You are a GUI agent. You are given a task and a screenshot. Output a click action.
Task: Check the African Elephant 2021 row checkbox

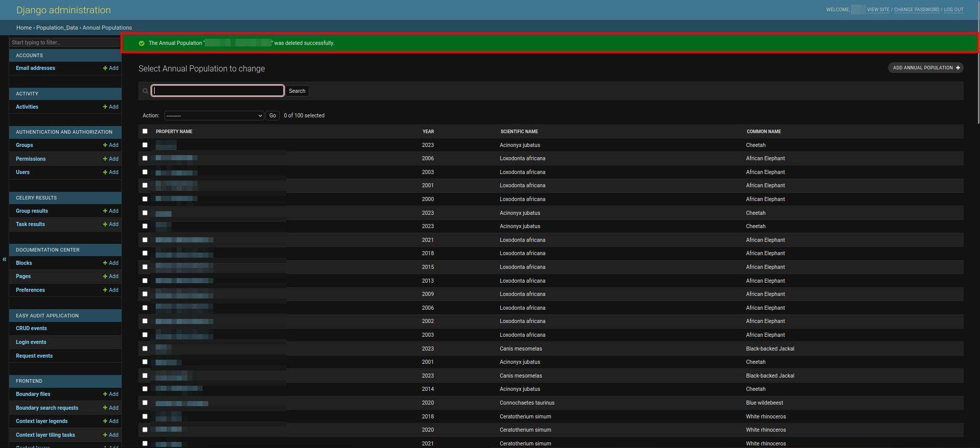click(x=145, y=240)
